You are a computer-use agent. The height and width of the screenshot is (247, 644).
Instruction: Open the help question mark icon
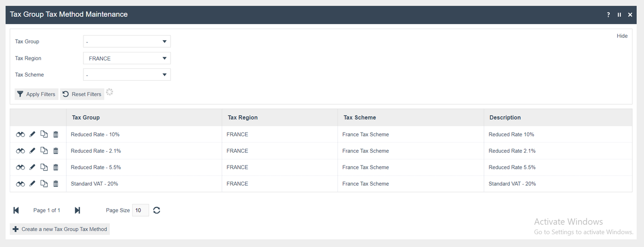coord(608,15)
